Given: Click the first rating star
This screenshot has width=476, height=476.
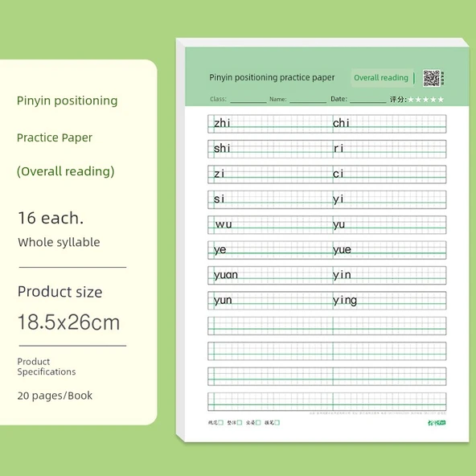Looking at the screenshot, I should [411, 100].
